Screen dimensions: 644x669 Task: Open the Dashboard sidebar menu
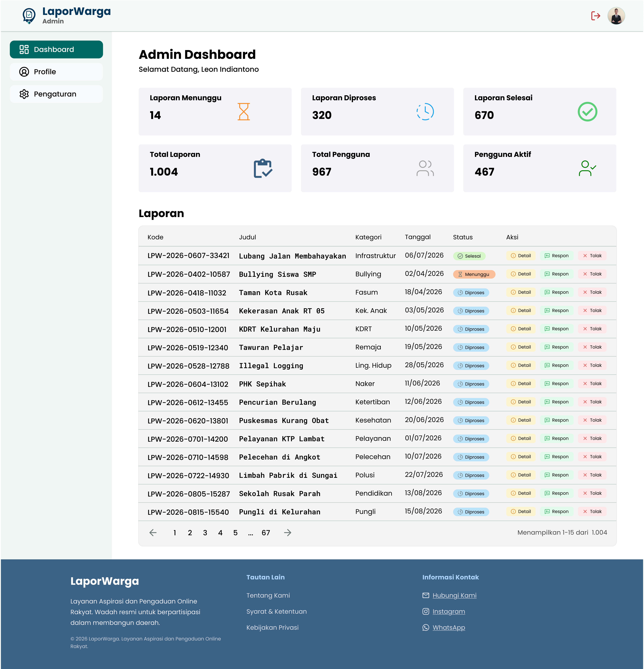click(x=56, y=49)
